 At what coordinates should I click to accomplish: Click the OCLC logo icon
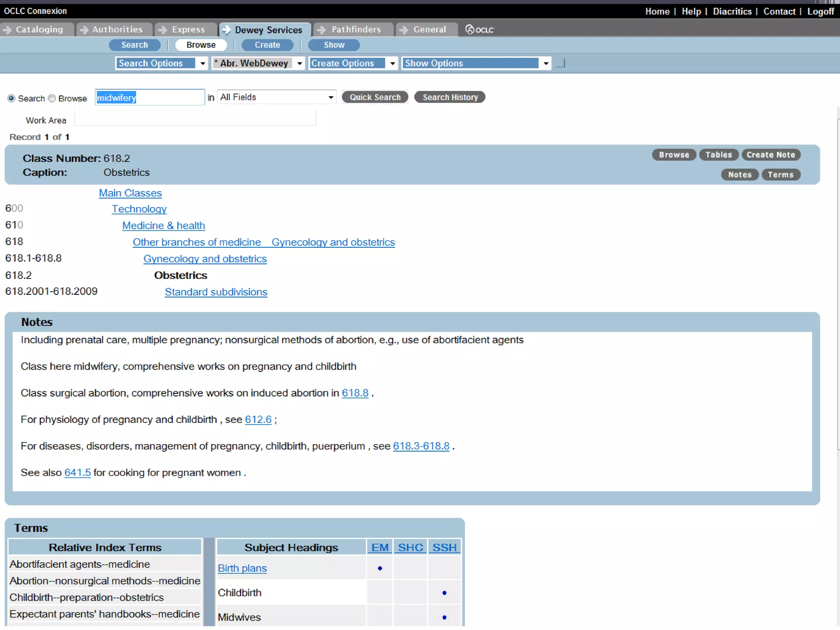(470, 30)
